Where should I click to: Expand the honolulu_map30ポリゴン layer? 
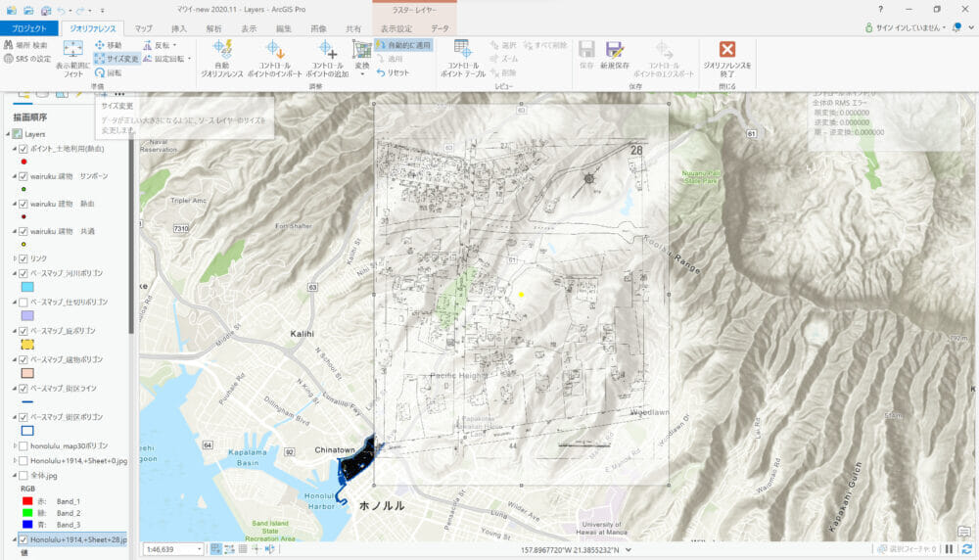pos(15,445)
